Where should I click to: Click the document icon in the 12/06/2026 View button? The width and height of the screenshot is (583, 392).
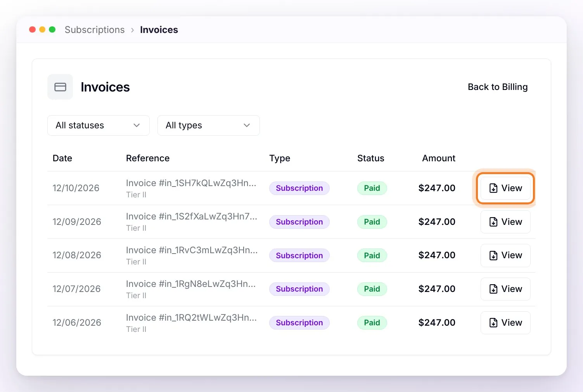click(493, 323)
